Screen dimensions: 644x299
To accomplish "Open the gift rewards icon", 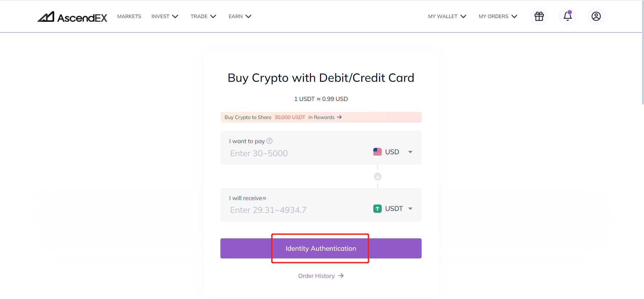I will (539, 16).
